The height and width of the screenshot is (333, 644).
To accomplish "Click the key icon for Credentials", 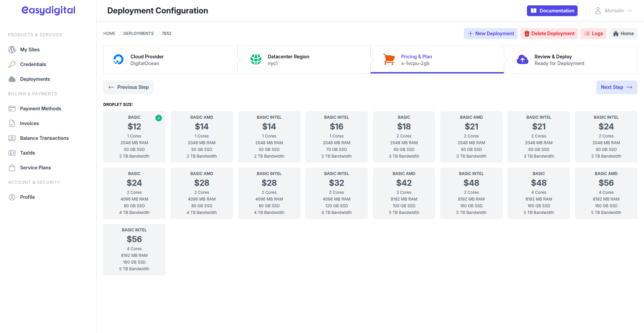I will 12,64.
